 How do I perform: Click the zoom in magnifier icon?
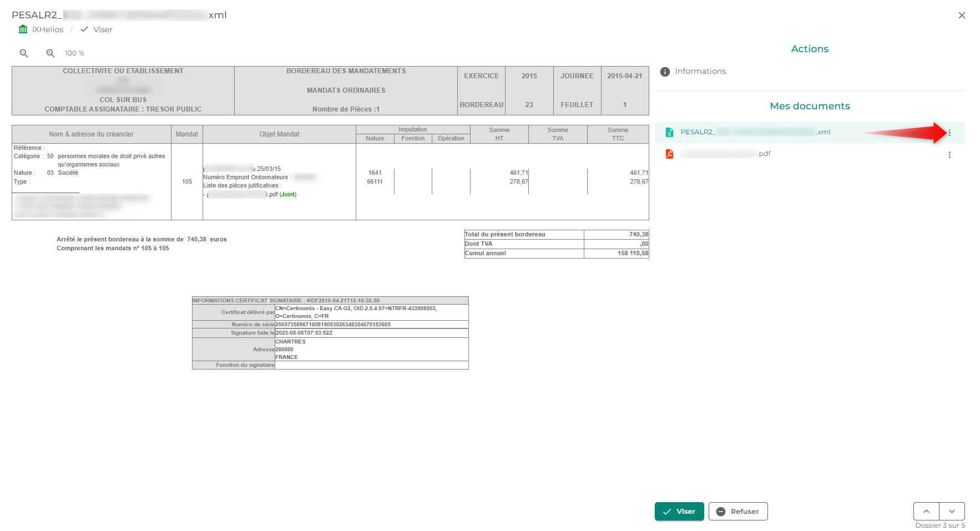coord(50,53)
